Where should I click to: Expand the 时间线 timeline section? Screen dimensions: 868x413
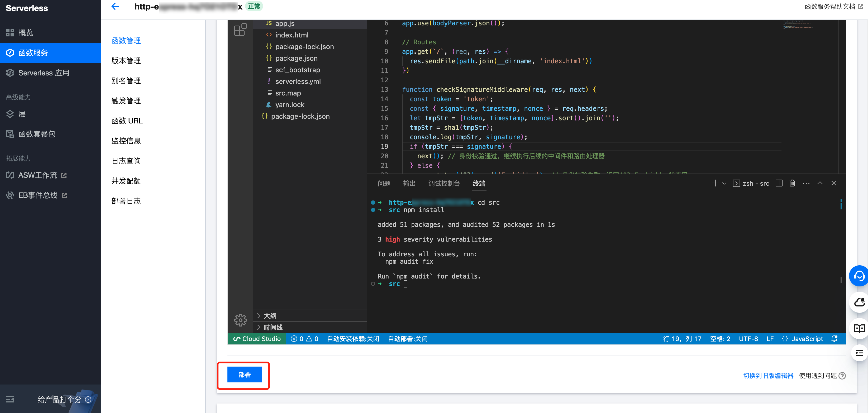(273, 327)
